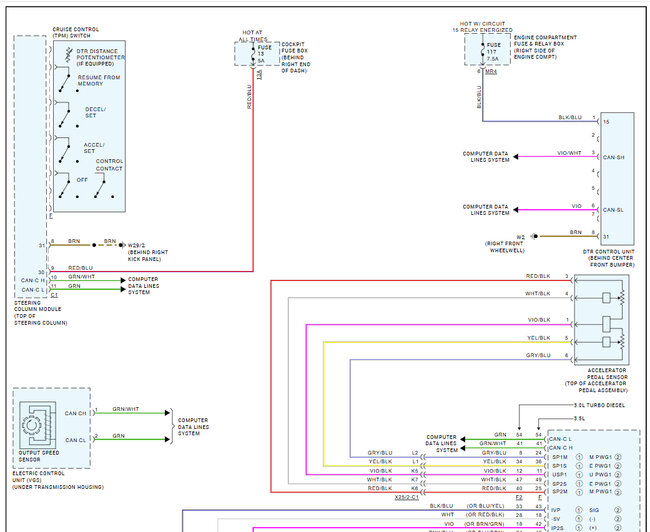Select the 'SP1M' terminal label
Image resolution: width=650 pixels, height=532 pixels.
560,457
